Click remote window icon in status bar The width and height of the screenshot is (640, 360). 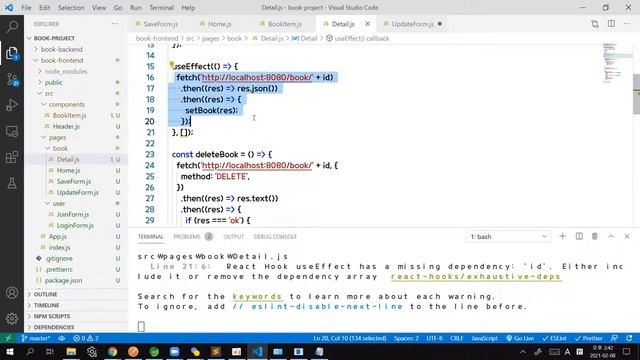pos(8,338)
